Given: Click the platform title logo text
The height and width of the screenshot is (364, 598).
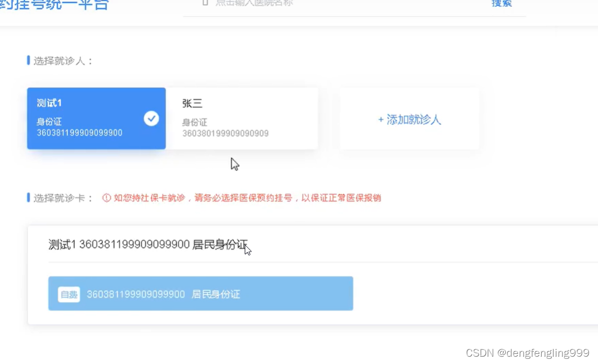Looking at the screenshot, I should click(54, 5).
